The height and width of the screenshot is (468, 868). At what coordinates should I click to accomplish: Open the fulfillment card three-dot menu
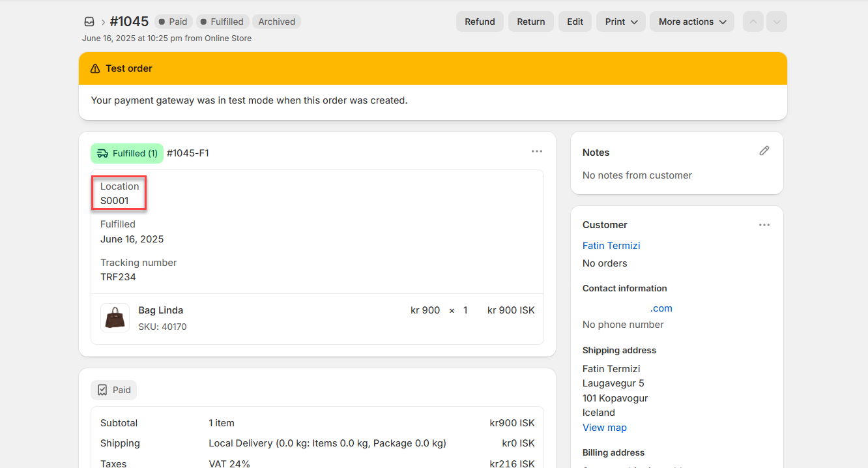point(536,151)
